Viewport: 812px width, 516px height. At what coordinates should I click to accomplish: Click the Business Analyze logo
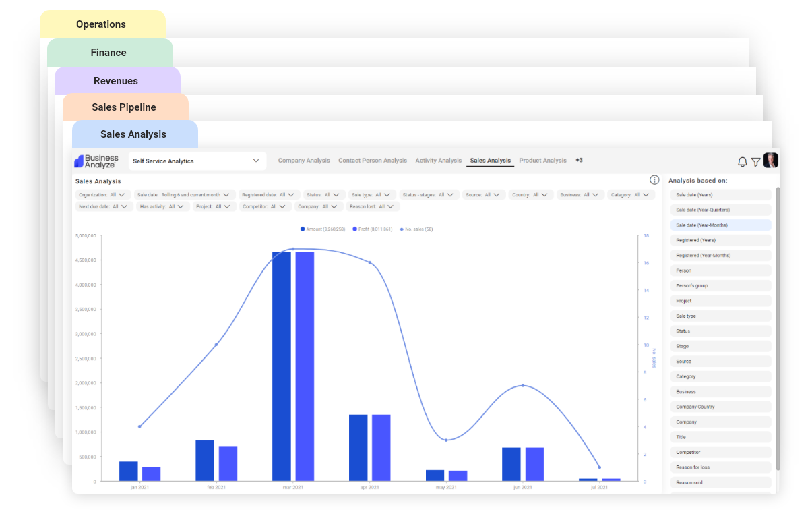pyautogui.click(x=96, y=161)
